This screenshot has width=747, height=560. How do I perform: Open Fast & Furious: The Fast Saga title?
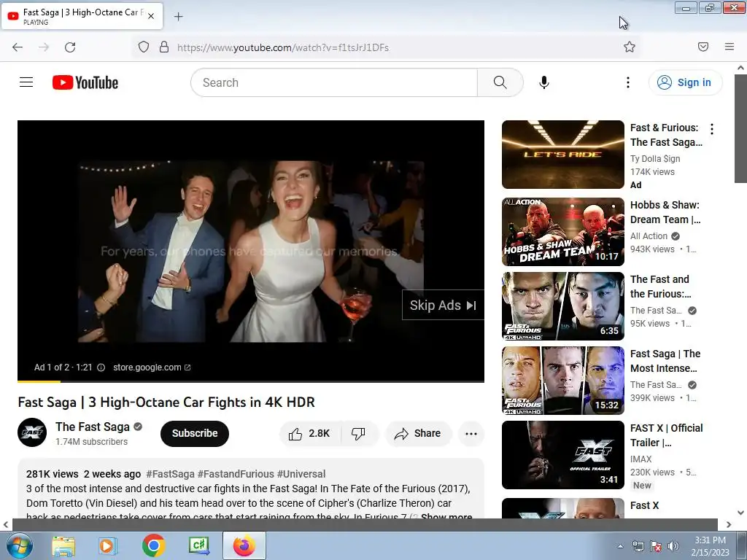point(666,135)
